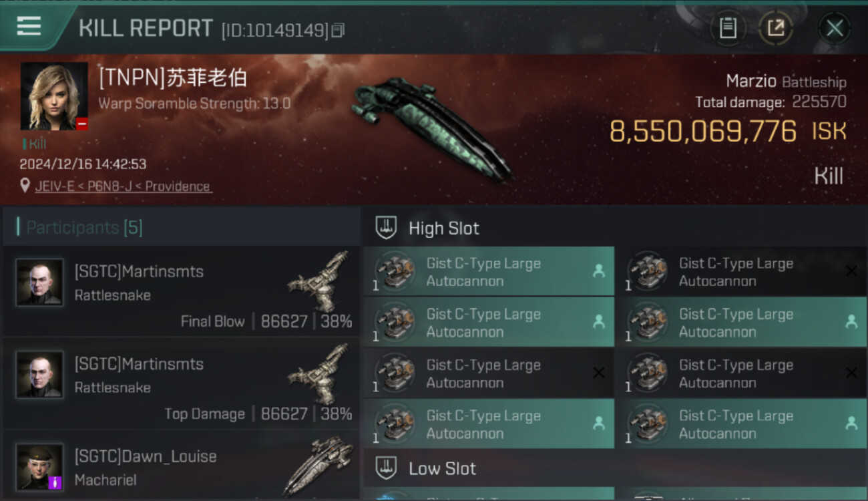Click the High Slot section icon

coord(386,228)
